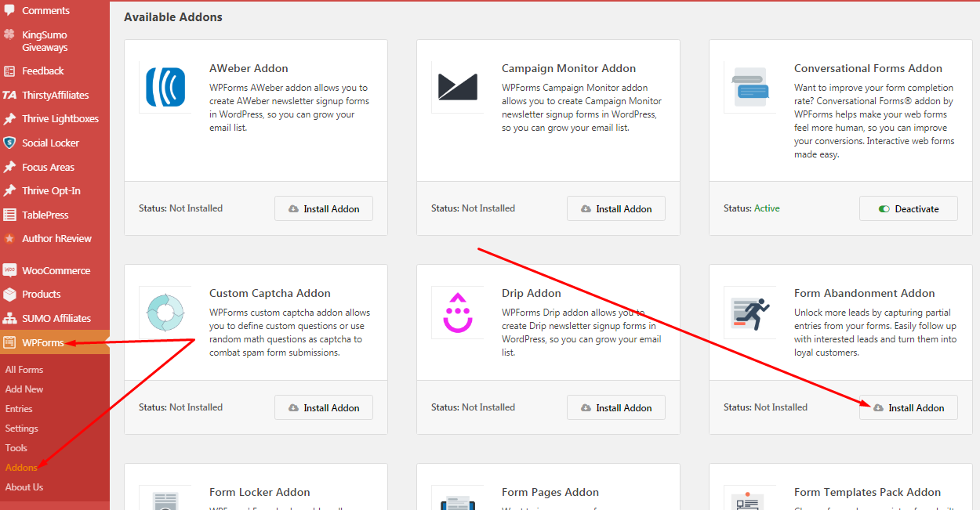Click the AWeber addon logo icon

(165, 87)
